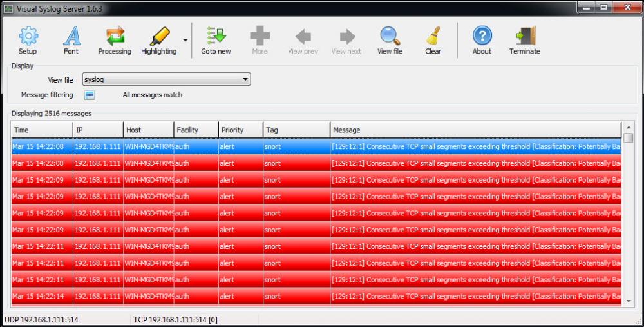Image resolution: width=644 pixels, height=327 pixels.
Task: Sort by the Priority column header
Action: click(x=240, y=130)
